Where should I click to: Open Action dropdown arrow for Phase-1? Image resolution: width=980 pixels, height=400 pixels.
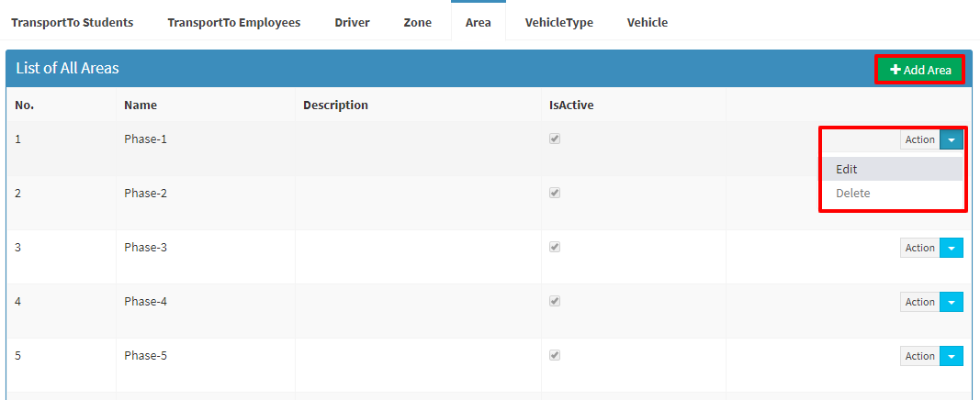952,139
